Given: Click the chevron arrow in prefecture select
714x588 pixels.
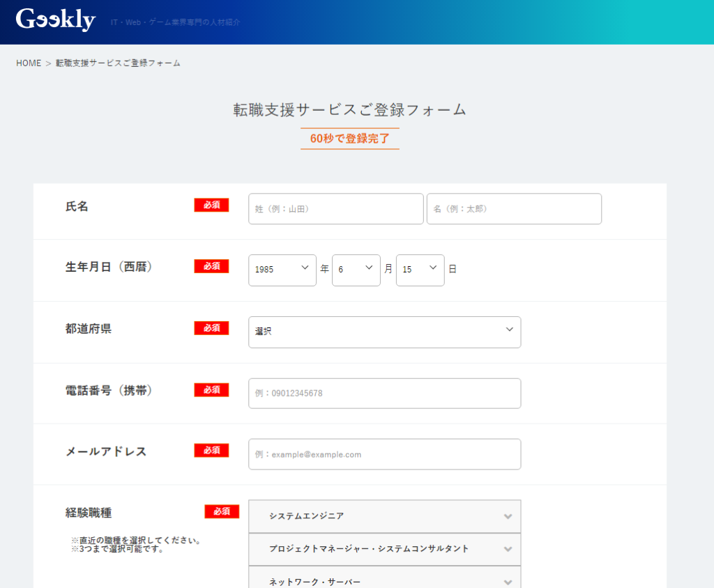Looking at the screenshot, I should tap(510, 330).
